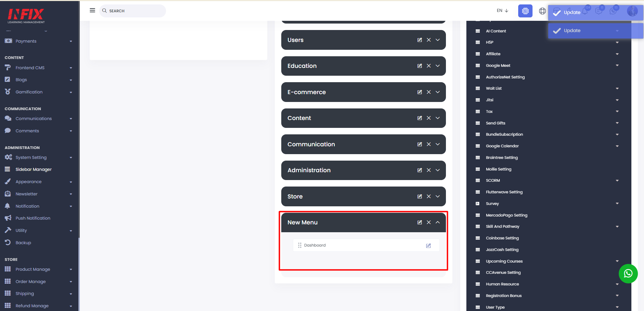Click the Payments cash icon in sidebar
The image size is (644, 311).
coord(8,41)
